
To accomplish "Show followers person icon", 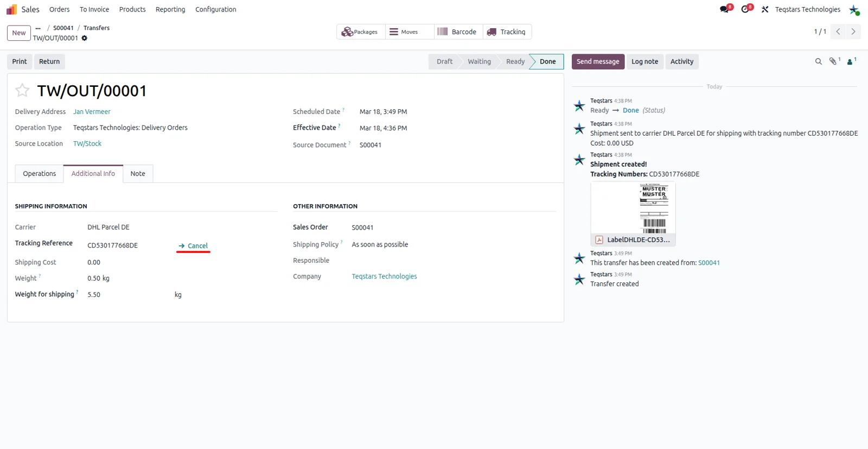I will click(851, 61).
